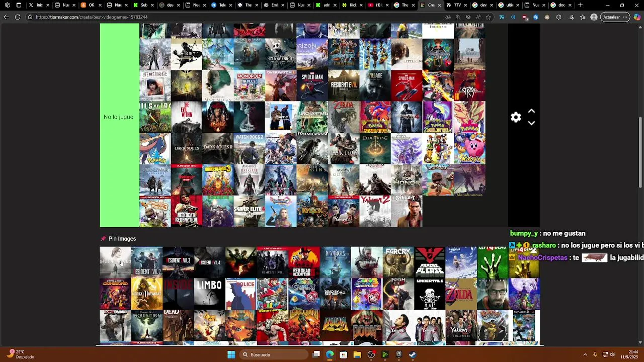Image resolution: width=644 pixels, height=362 pixels.
Task: Select the Half-Life 2 image
Action: pos(493,294)
